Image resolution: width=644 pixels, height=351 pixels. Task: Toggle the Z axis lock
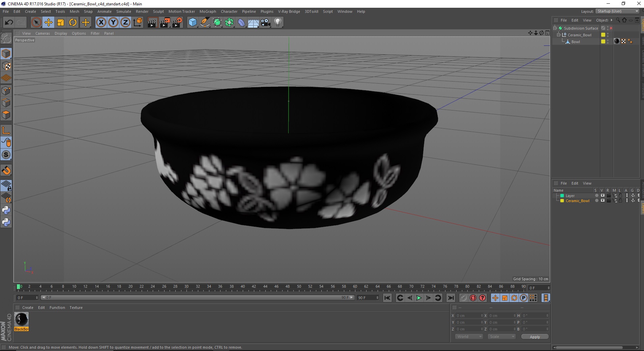pos(125,23)
